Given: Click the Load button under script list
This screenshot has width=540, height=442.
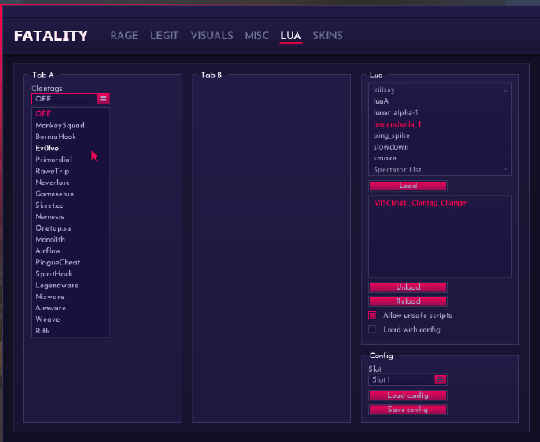Looking at the screenshot, I should [x=408, y=186].
